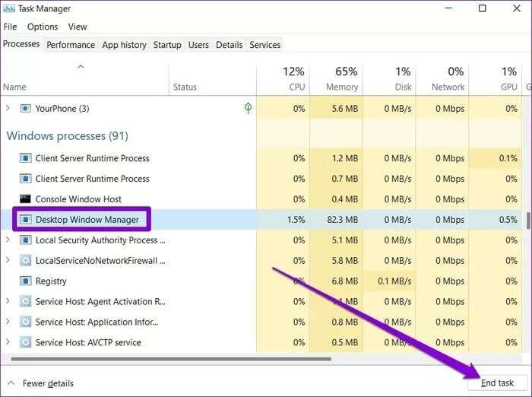Click the 1.5% CPU value
532x397 pixels.
click(296, 220)
